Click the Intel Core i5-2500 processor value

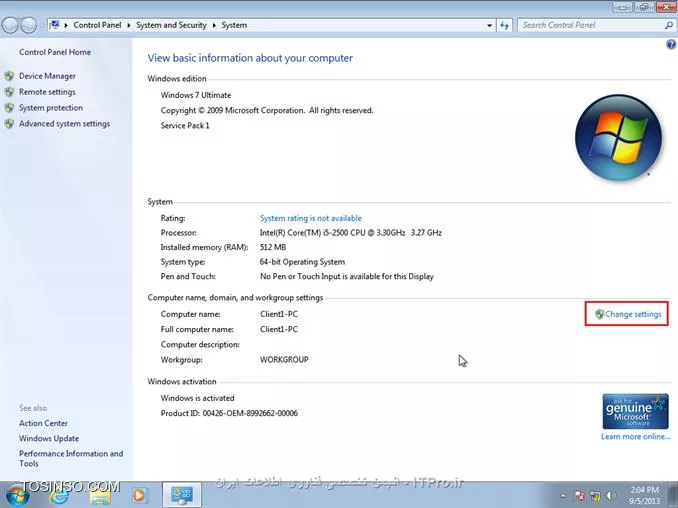pos(351,233)
